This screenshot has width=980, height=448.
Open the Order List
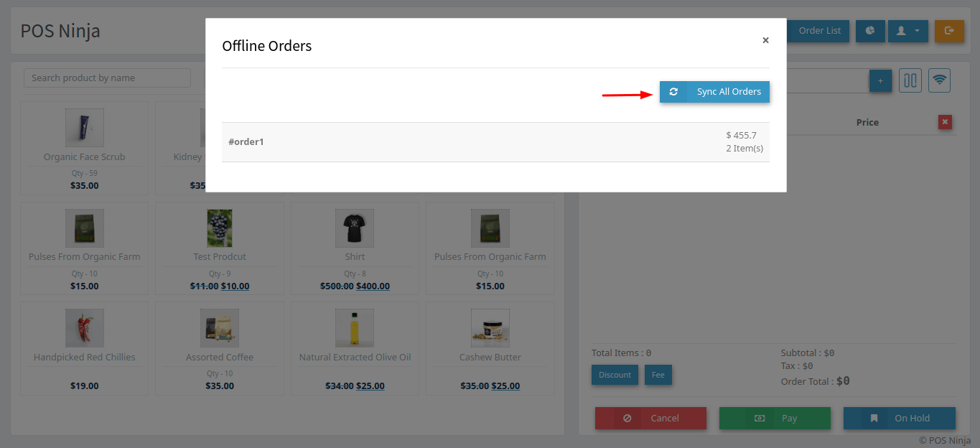pos(819,31)
